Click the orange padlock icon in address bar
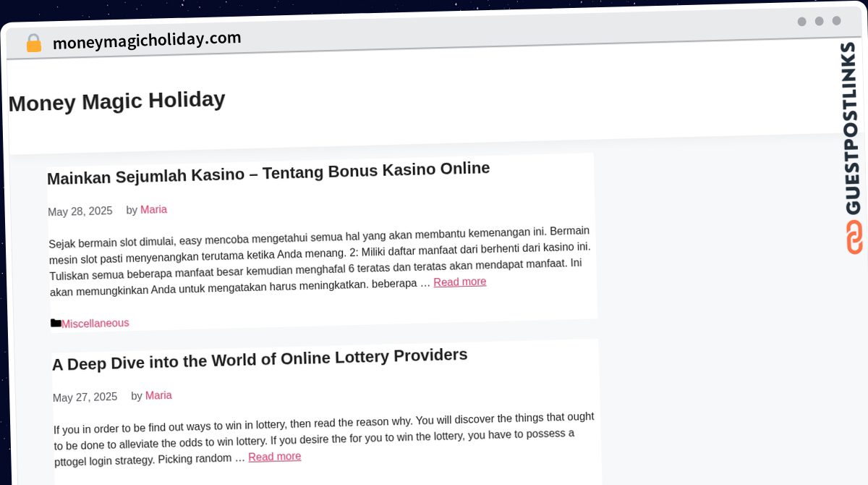Image resolution: width=868 pixels, height=485 pixels. (33, 43)
